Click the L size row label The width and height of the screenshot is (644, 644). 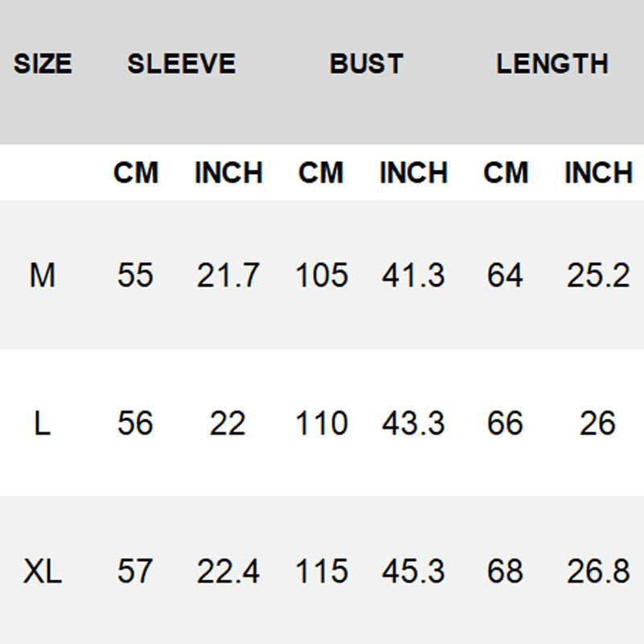pyautogui.click(x=42, y=423)
